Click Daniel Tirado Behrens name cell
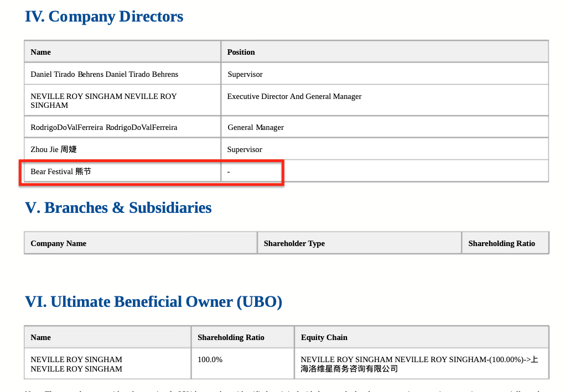The height and width of the screenshot is (392, 570). pyautogui.click(x=104, y=74)
